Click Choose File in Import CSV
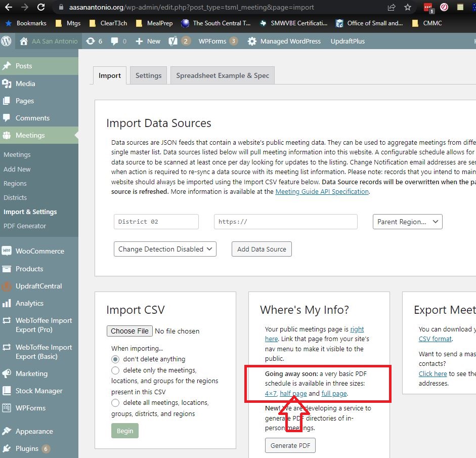 tap(129, 331)
